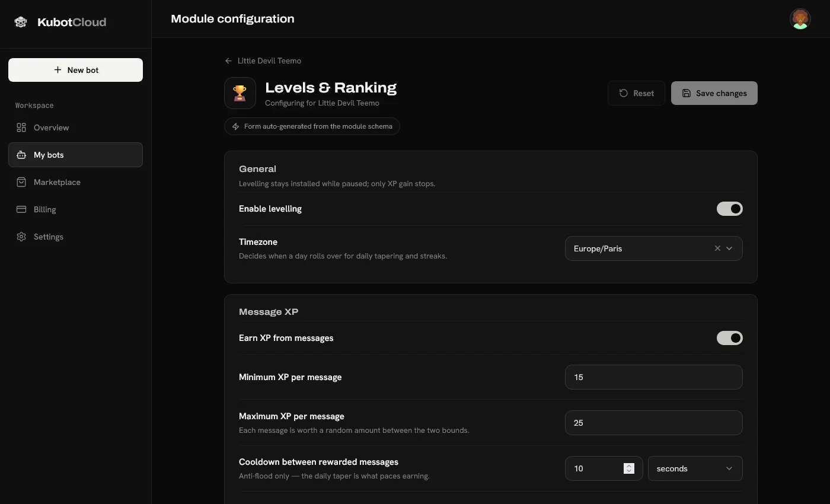This screenshot has width=830, height=504.
Task: Toggle Earn XP from messages switch
Action: 730,338
